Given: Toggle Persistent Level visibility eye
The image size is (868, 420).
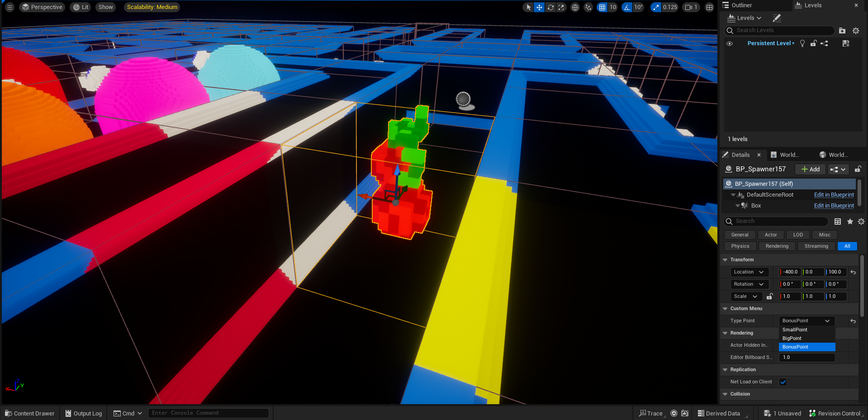Looking at the screenshot, I should tap(730, 43).
